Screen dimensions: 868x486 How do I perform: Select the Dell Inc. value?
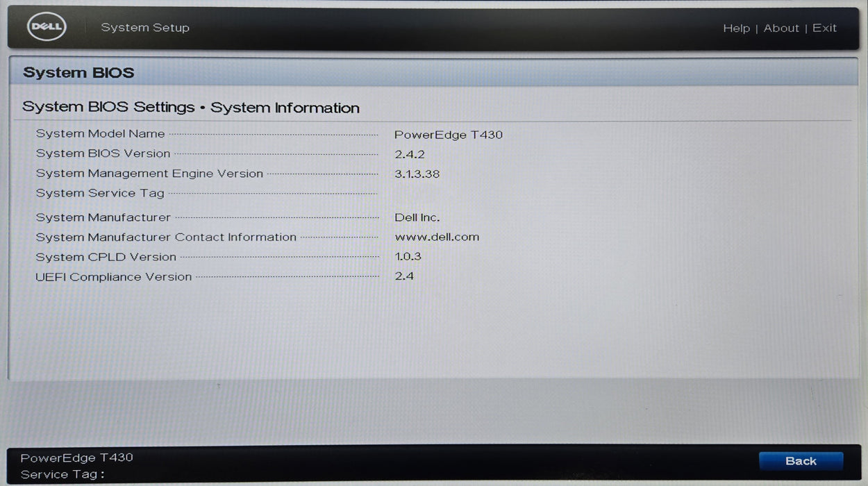[x=417, y=217]
